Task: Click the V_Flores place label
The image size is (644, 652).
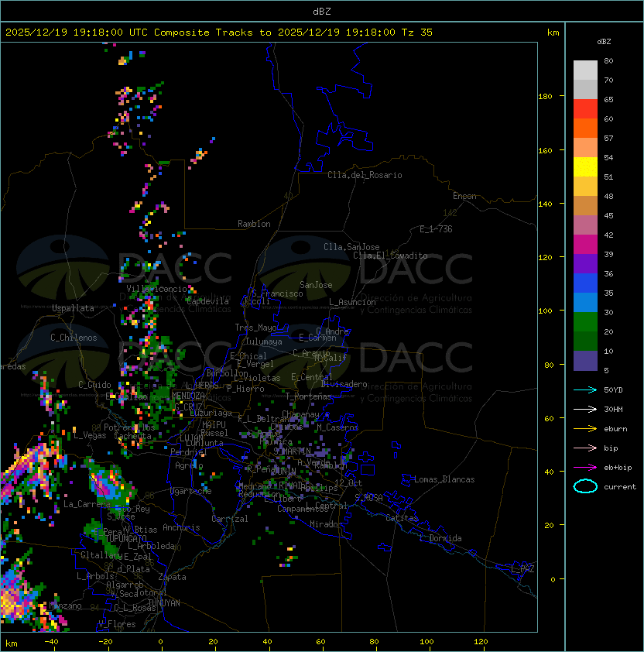Action: (117, 624)
